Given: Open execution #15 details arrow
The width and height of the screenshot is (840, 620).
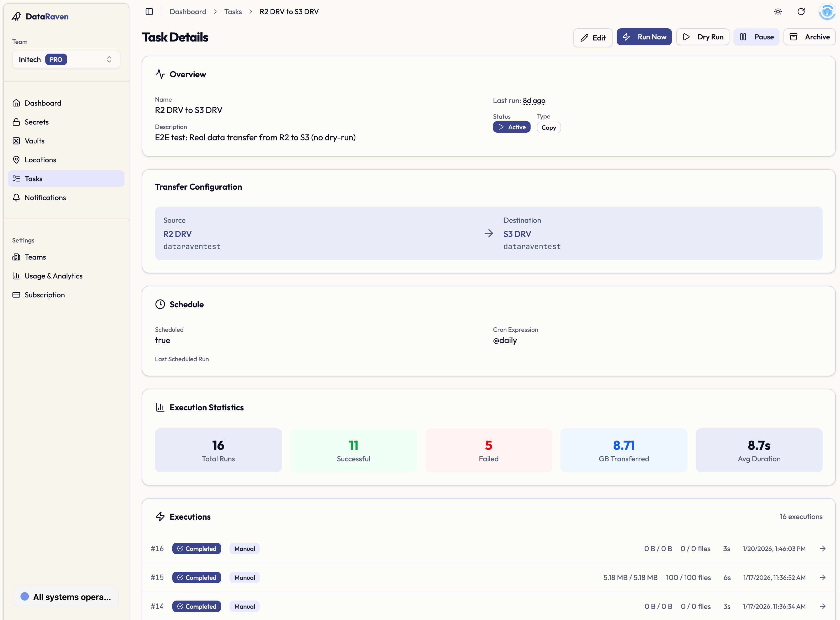Looking at the screenshot, I should pos(822,578).
